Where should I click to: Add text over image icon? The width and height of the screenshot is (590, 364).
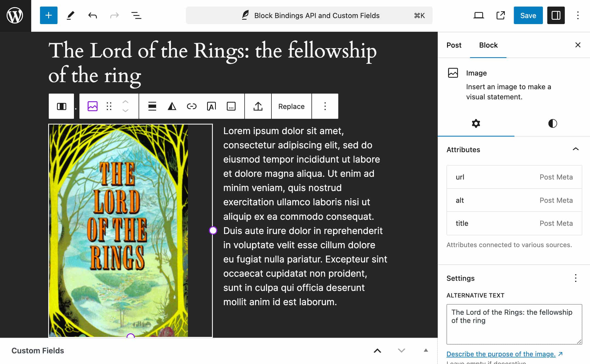[x=211, y=106]
